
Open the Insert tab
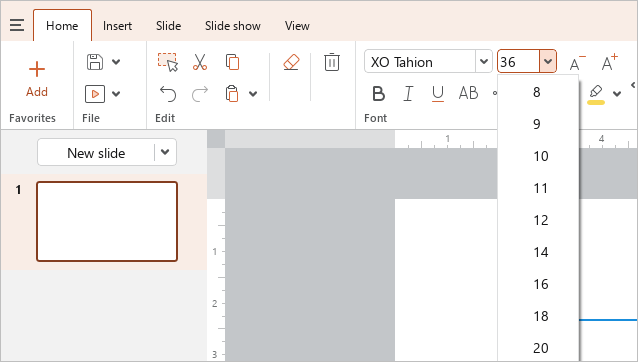(x=117, y=26)
